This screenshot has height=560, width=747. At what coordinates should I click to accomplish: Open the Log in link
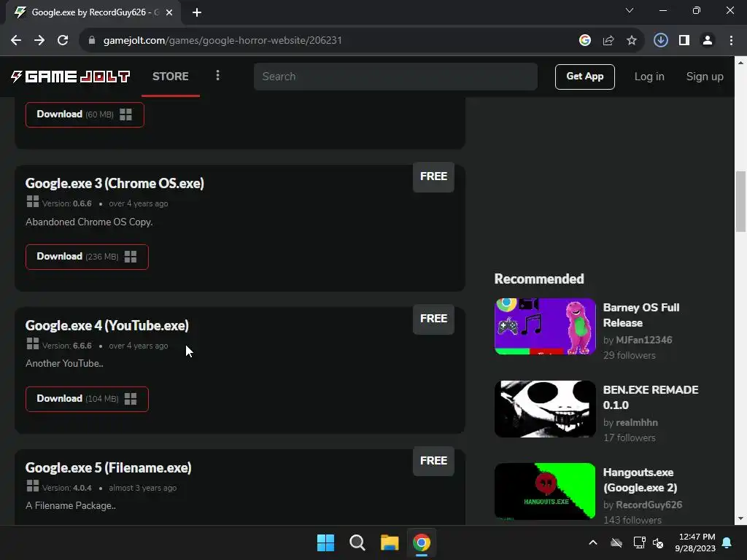(649, 77)
